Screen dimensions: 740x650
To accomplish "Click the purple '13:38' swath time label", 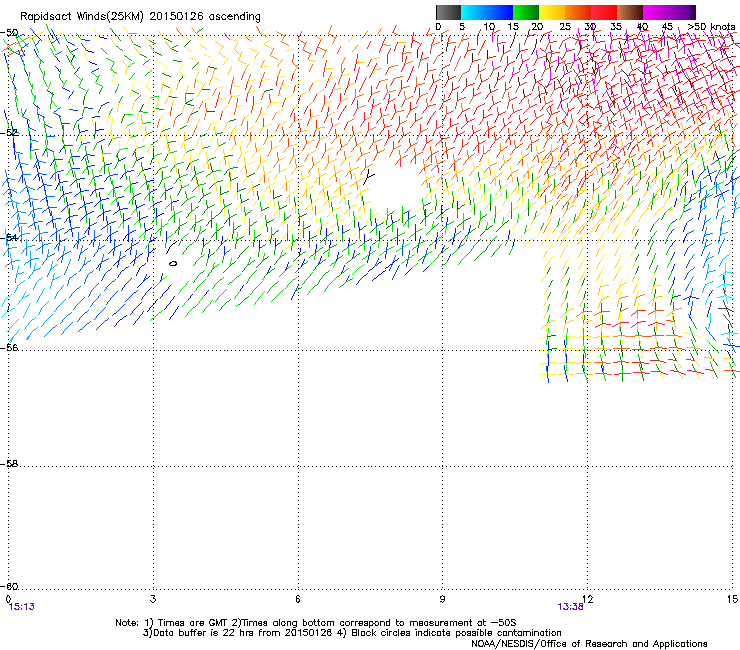I will coord(571,607).
